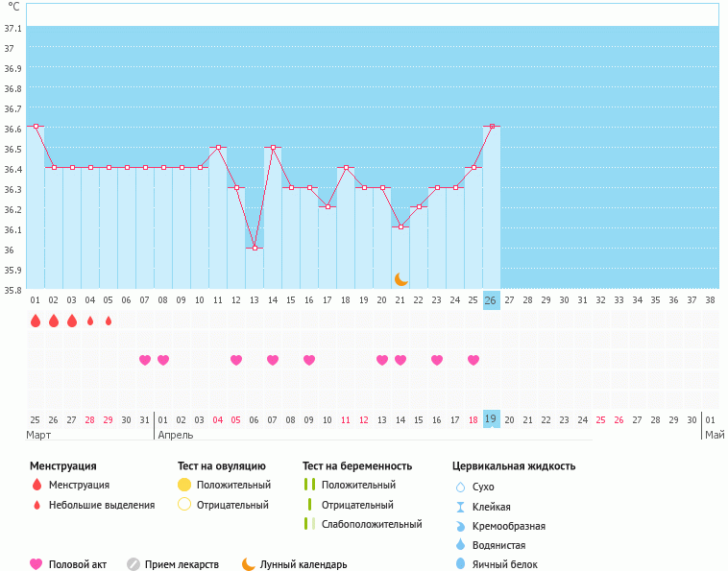This screenshot has width=728, height=571.
Task: Click the 'Клейкая' cervical fluid legend icon
Action: [x=460, y=507]
